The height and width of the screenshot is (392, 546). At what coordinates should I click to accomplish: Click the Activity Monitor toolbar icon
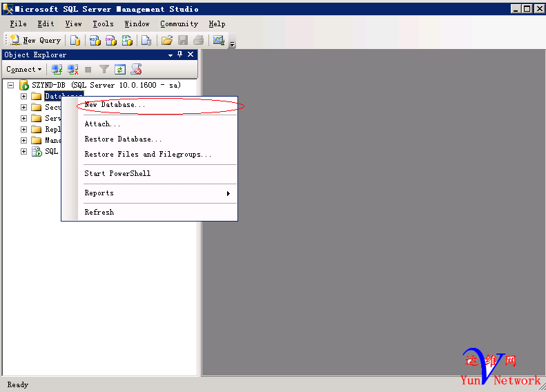tap(219, 41)
